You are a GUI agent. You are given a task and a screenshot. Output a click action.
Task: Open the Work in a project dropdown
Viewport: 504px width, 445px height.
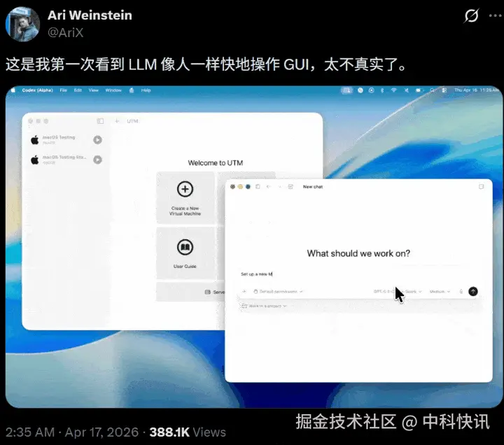(264, 306)
